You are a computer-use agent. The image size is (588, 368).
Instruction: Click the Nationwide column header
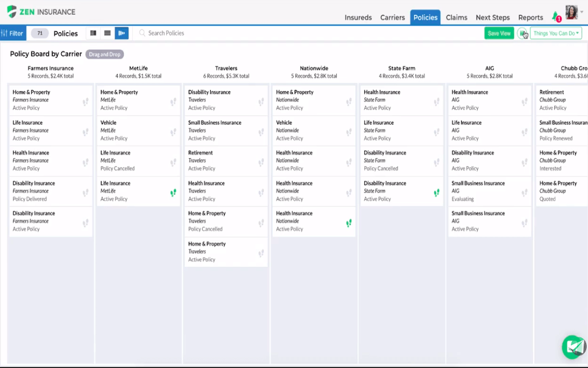[x=314, y=68]
